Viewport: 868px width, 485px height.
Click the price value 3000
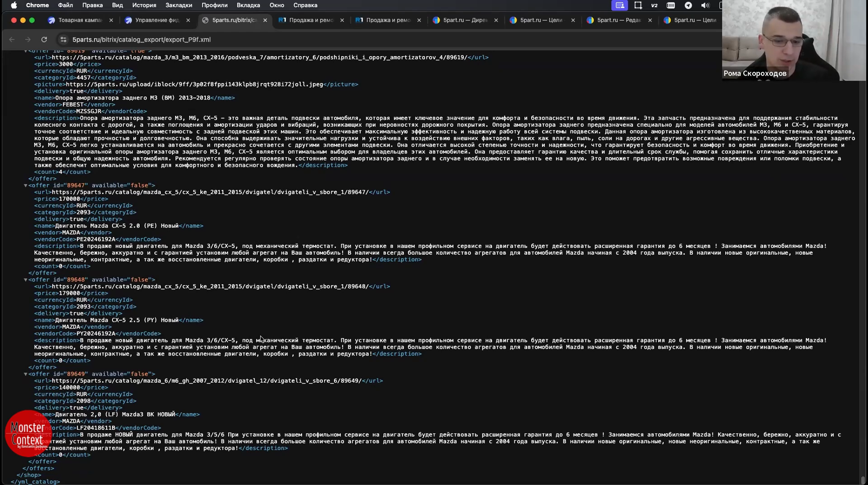pos(66,64)
